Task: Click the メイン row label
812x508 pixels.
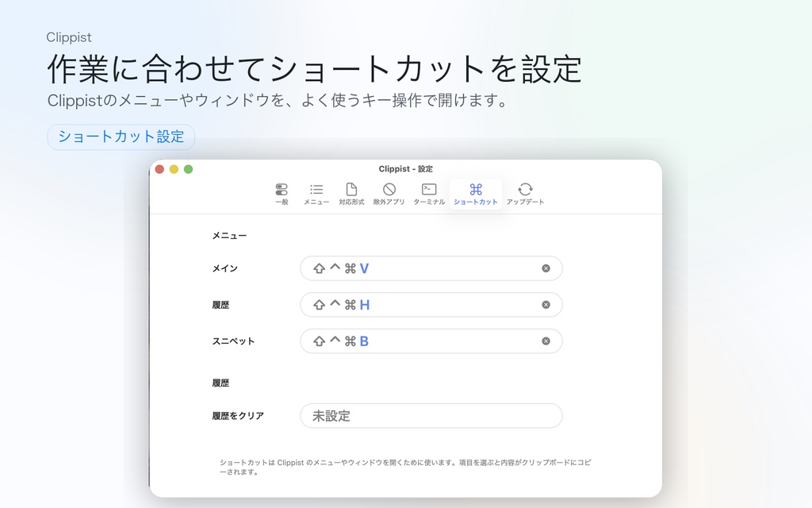Action: pos(224,268)
